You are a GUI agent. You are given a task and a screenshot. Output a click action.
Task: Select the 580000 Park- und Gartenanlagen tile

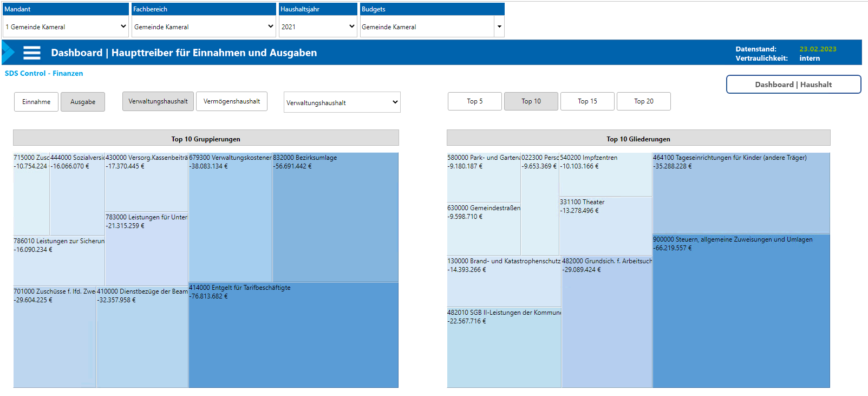[484, 177]
